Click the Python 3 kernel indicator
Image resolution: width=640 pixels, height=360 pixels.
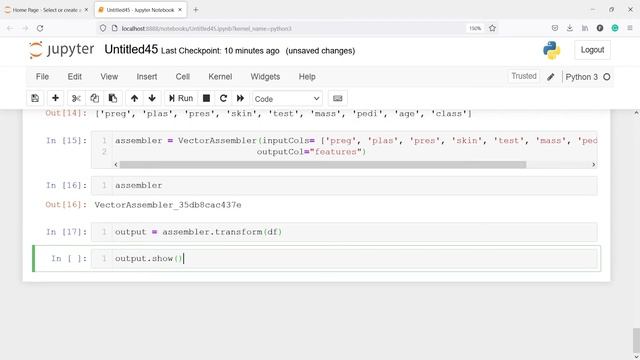click(582, 77)
